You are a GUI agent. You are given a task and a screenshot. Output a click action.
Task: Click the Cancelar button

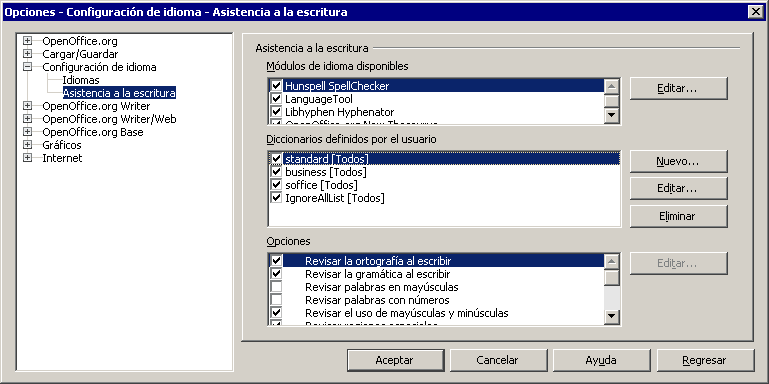pos(498,360)
